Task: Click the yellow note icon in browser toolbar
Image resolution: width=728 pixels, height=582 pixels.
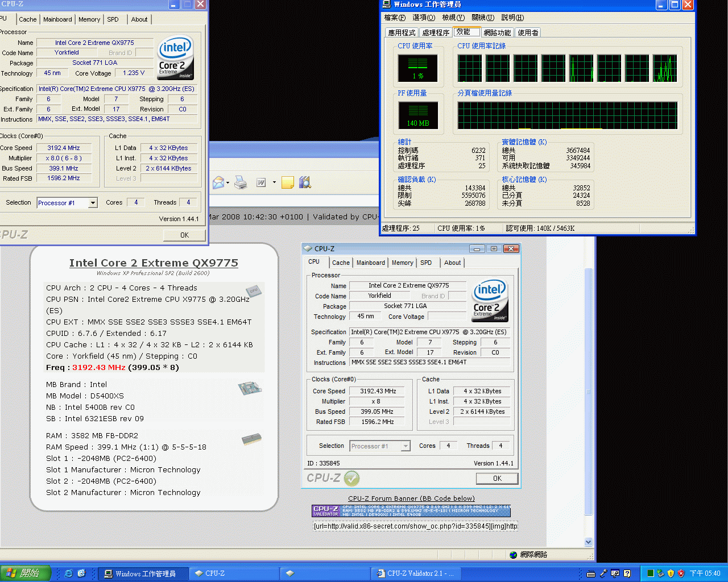Action: click(288, 182)
